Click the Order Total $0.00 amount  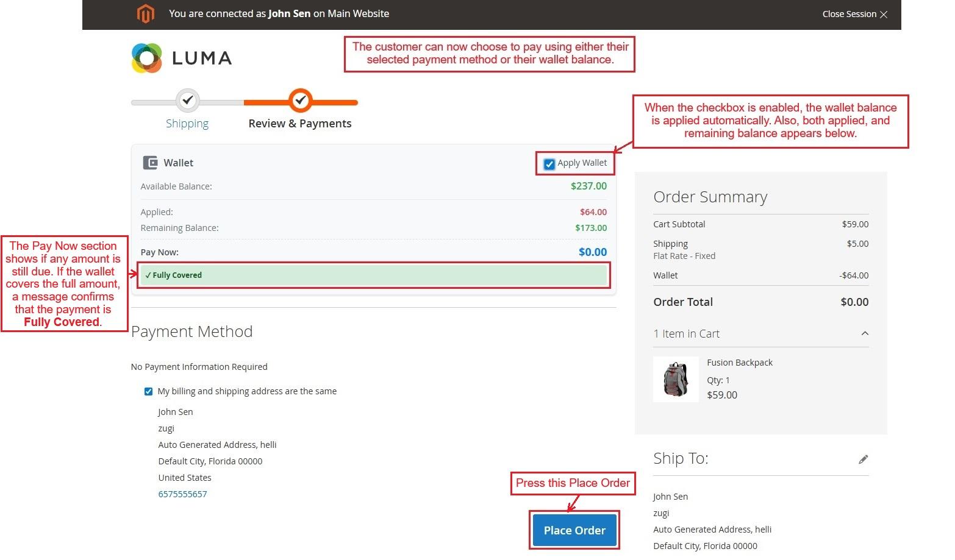[854, 302]
